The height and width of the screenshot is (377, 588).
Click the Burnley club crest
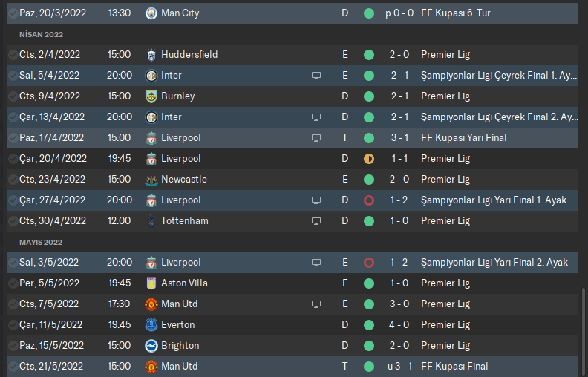coord(151,96)
